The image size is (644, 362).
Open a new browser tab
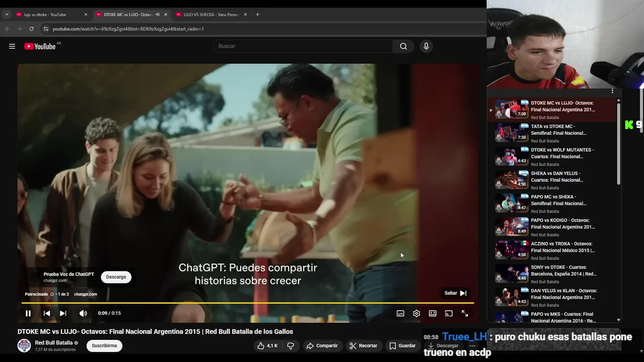pyautogui.click(x=258, y=15)
